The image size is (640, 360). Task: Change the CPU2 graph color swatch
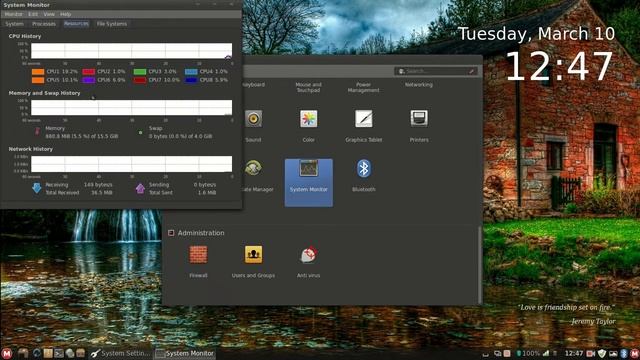tap(89, 72)
